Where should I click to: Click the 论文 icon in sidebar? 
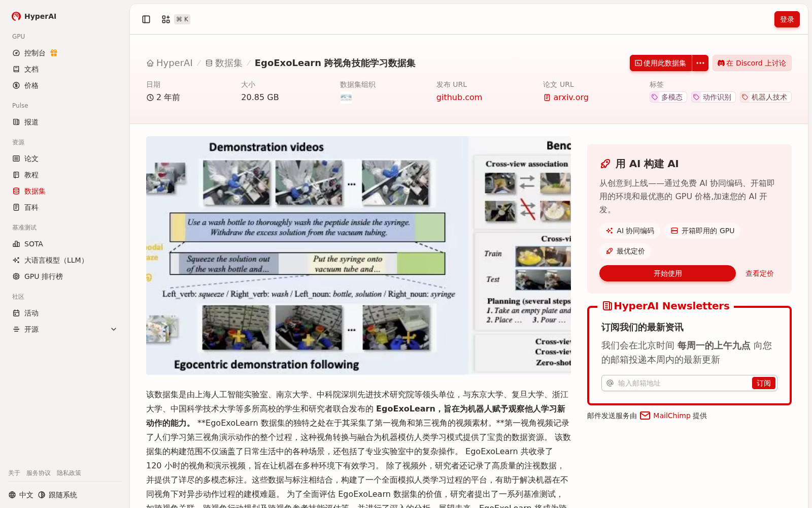pos(16,158)
